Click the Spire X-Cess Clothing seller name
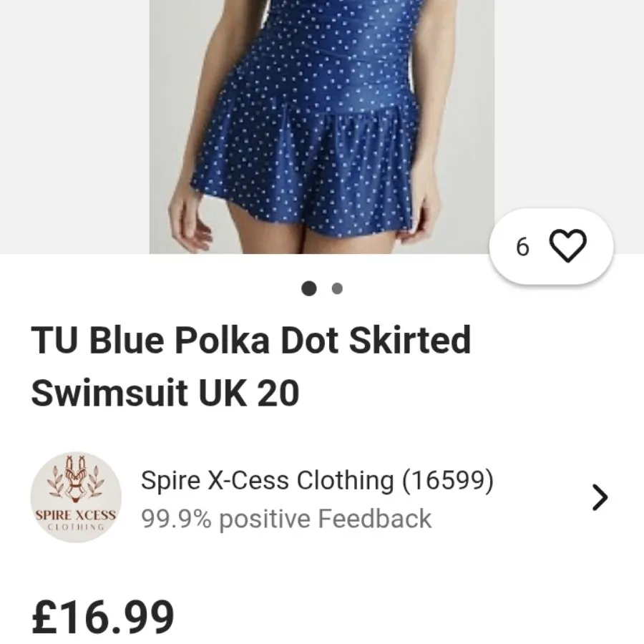Screen dimensions: 644x644 click(x=268, y=479)
